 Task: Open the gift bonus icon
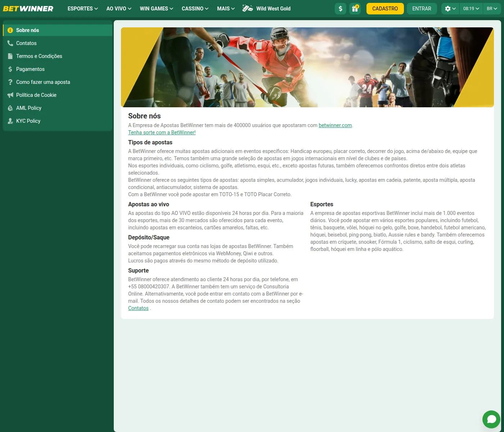coord(355,9)
